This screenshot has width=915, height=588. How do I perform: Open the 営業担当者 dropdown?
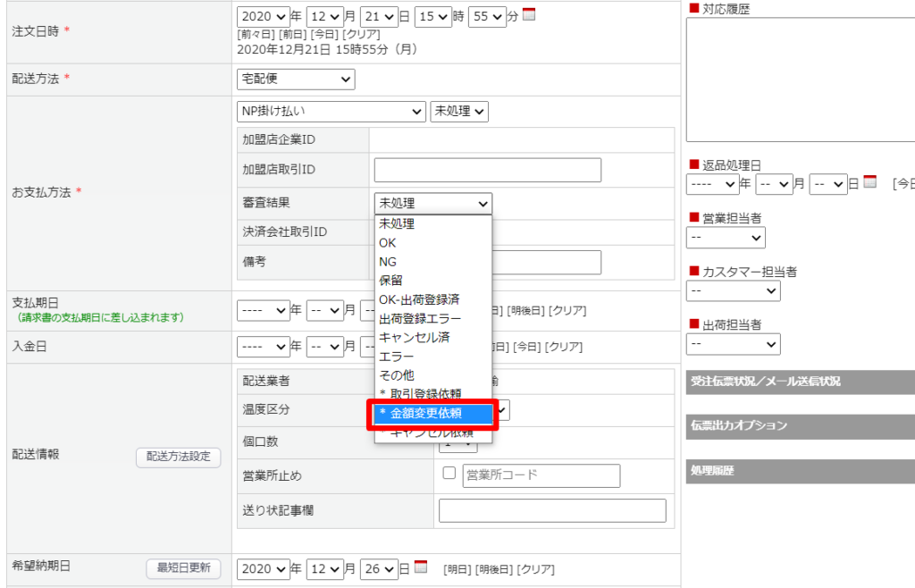(726, 238)
